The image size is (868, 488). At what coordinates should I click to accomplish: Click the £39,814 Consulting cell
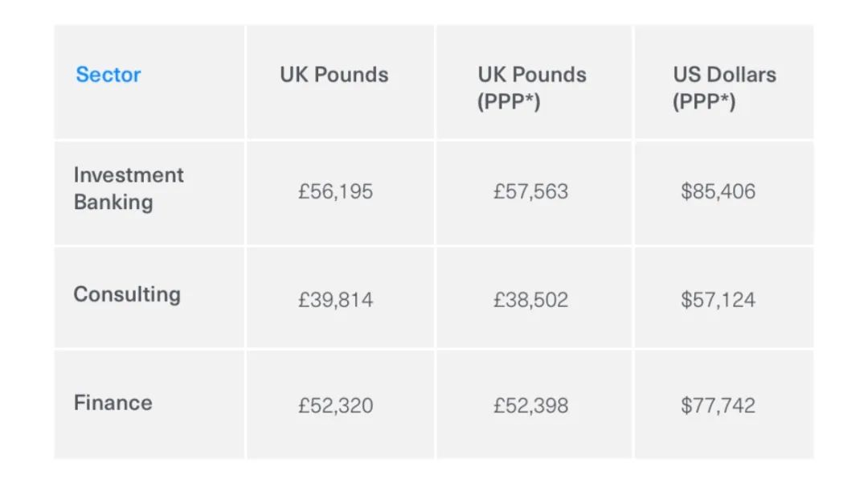pyautogui.click(x=335, y=300)
